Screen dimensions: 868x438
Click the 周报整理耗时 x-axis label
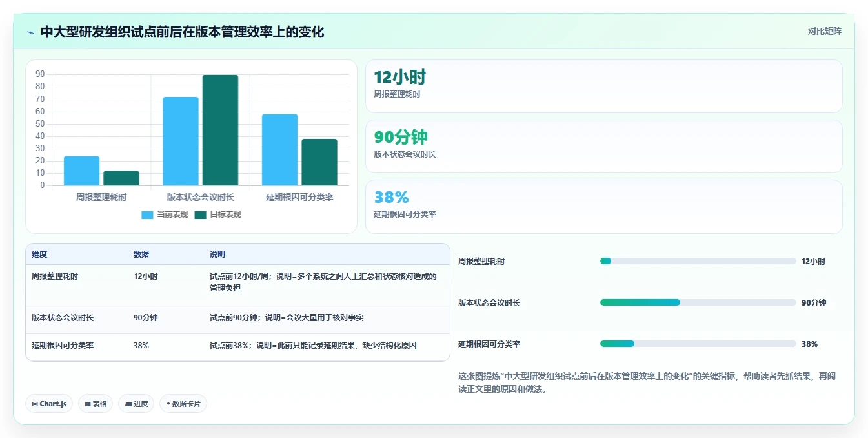click(x=101, y=197)
